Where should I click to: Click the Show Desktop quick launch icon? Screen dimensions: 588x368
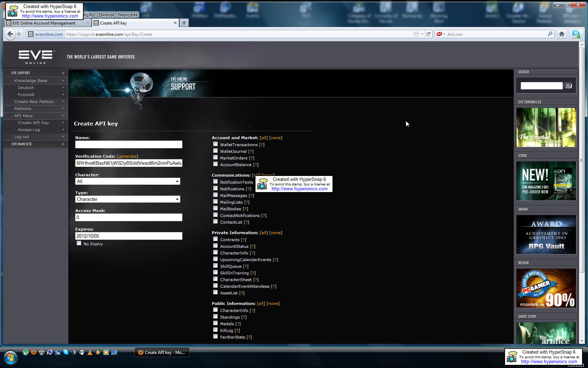[114, 352]
